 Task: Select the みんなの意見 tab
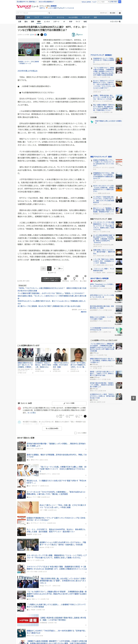73,17
